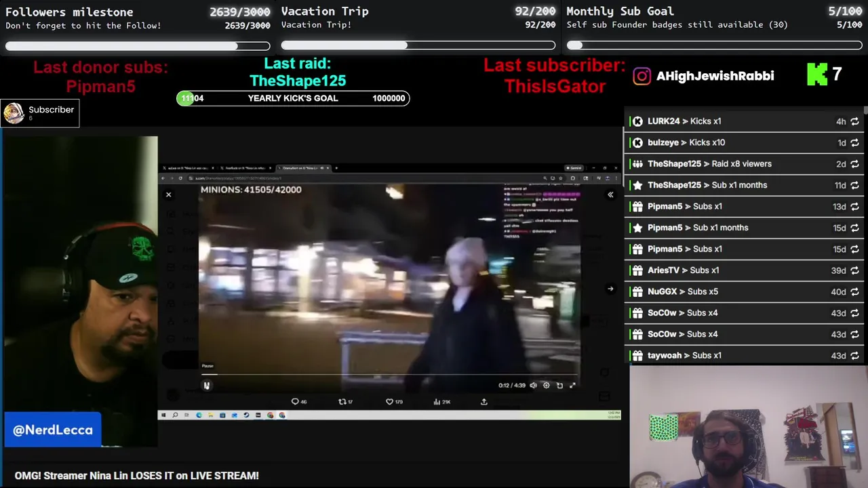
Task: Click the last subscriber name ThisIsGator
Action: pos(555,87)
